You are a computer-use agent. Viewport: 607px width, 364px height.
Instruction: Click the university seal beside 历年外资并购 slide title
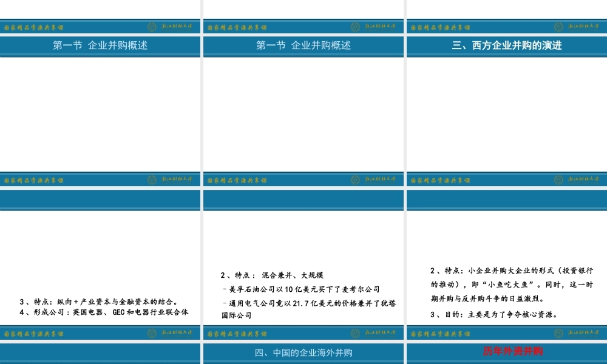pos(559,332)
